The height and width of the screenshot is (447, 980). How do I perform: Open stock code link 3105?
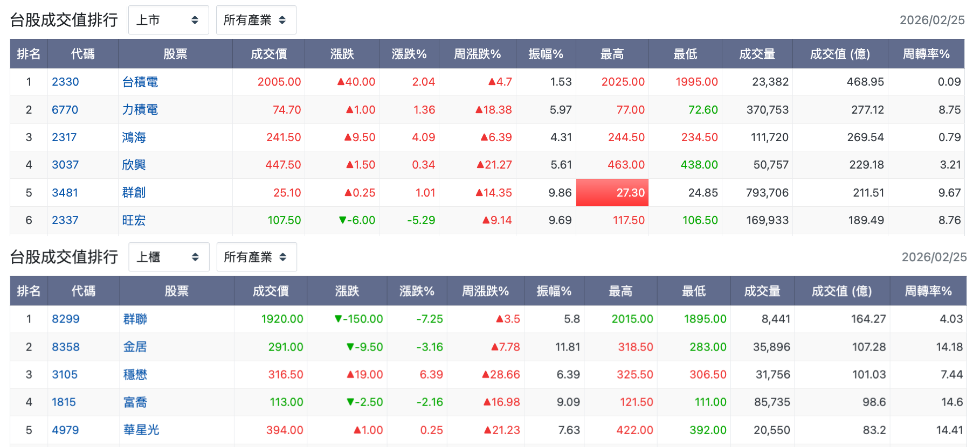tap(65, 374)
